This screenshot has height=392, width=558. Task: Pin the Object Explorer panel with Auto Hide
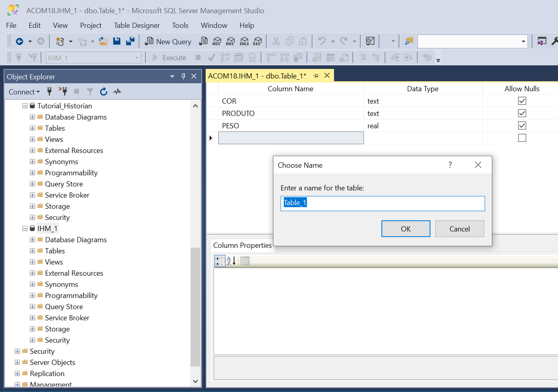click(x=183, y=76)
